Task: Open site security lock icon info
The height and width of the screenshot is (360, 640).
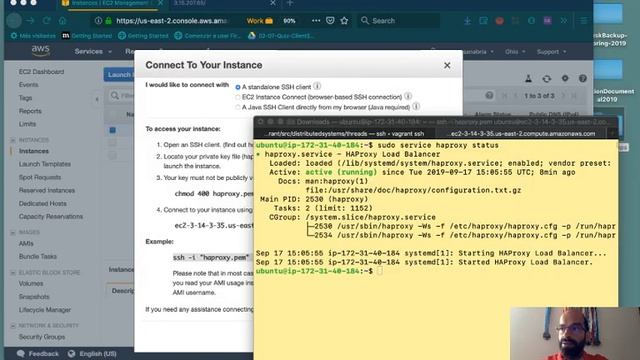Action: point(108,20)
